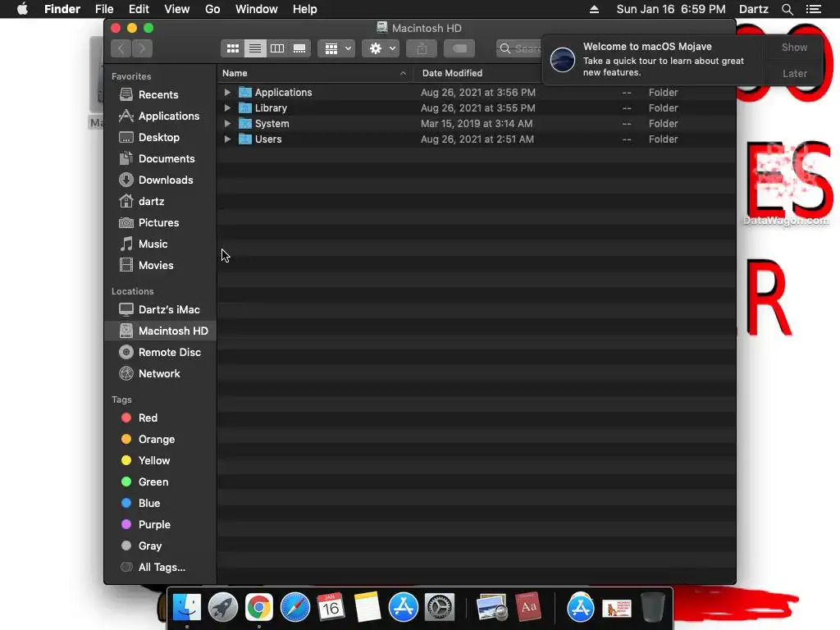Open the Welcome to macOS Mojave notification
Screen dimensions: 840x630
click(x=655, y=59)
